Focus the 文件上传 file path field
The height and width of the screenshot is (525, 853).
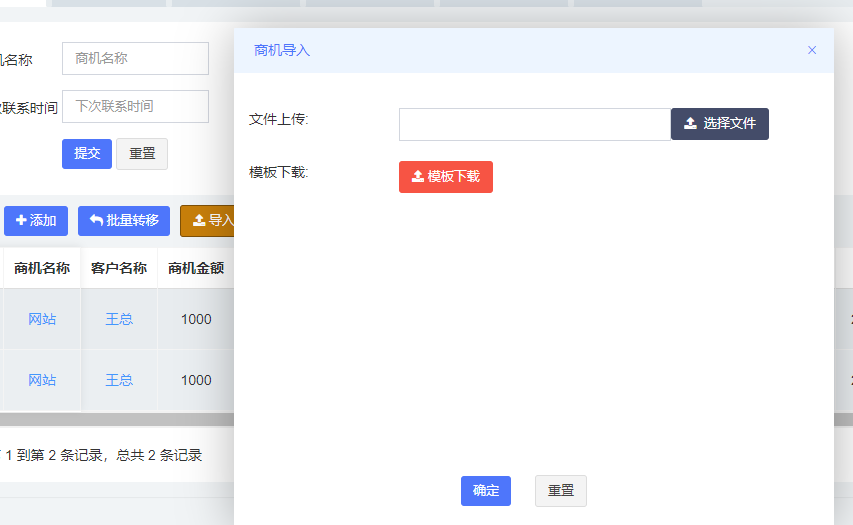pos(535,124)
